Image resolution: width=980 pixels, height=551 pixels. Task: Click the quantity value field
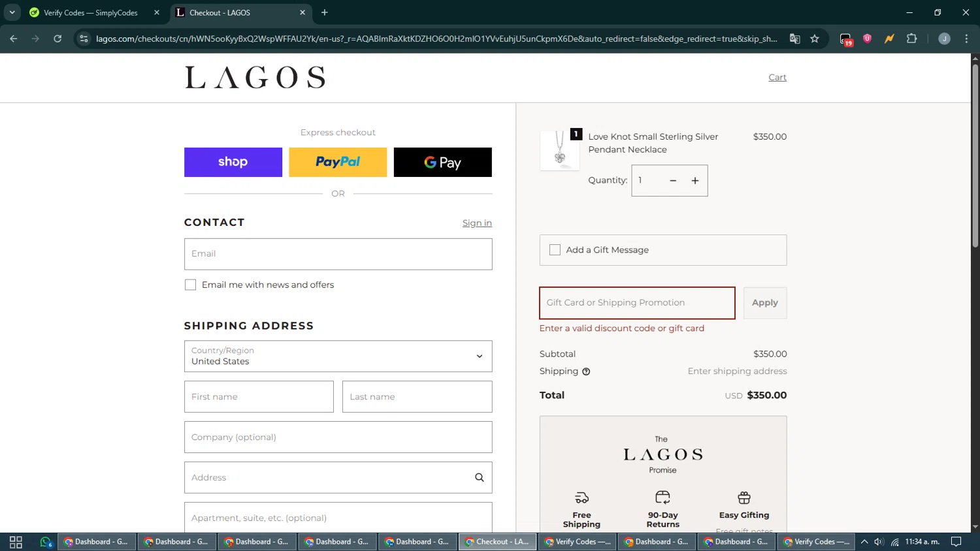coord(647,181)
